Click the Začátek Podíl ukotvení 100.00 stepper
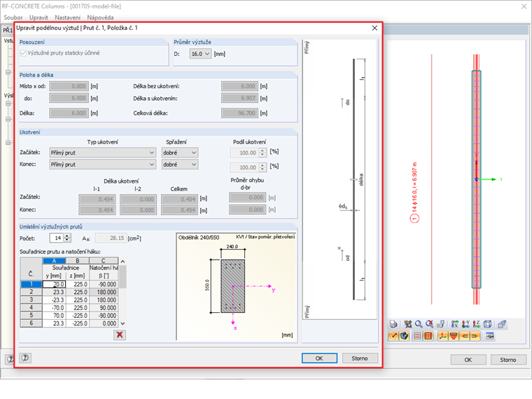This screenshot has width=532, height=399. click(x=262, y=153)
